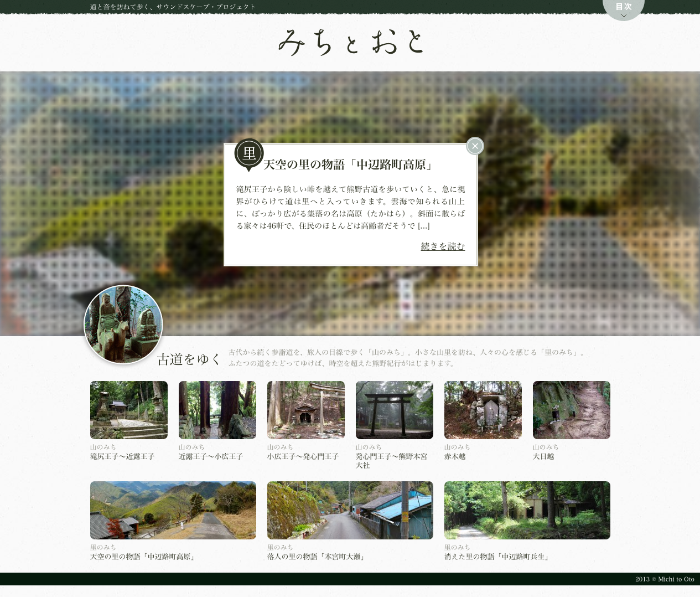Open the 大日越 thumbnail image

pos(572,410)
